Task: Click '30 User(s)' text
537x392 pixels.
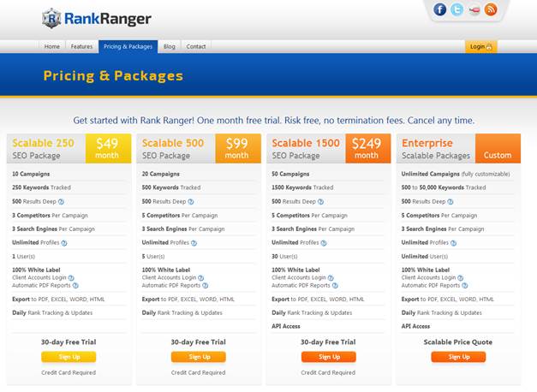Action: pyautogui.click(x=284, y=257)
